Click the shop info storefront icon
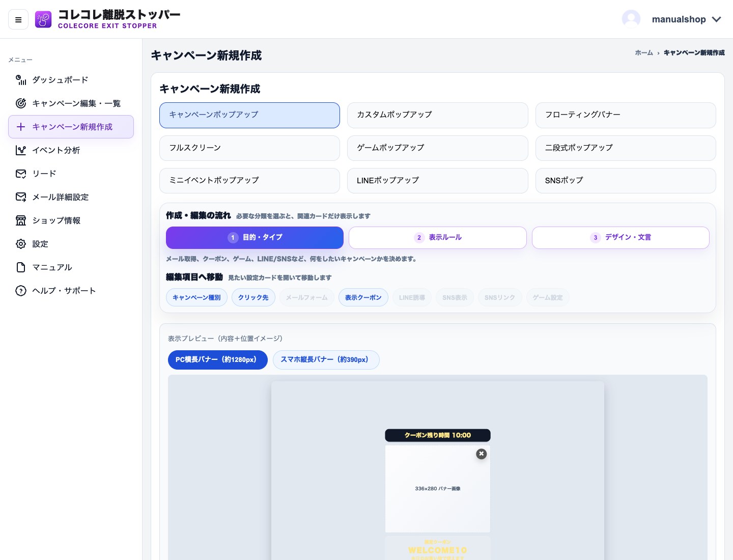 [21, 220]
